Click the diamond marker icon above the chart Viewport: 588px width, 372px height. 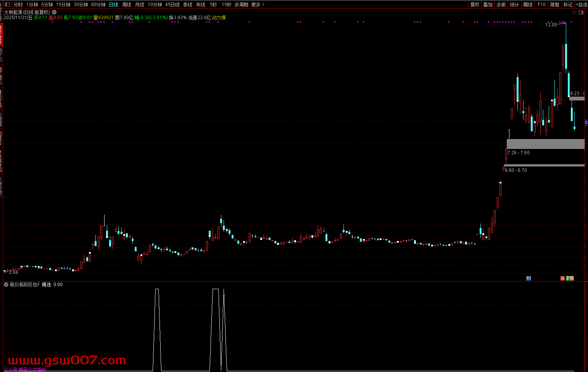574,13
